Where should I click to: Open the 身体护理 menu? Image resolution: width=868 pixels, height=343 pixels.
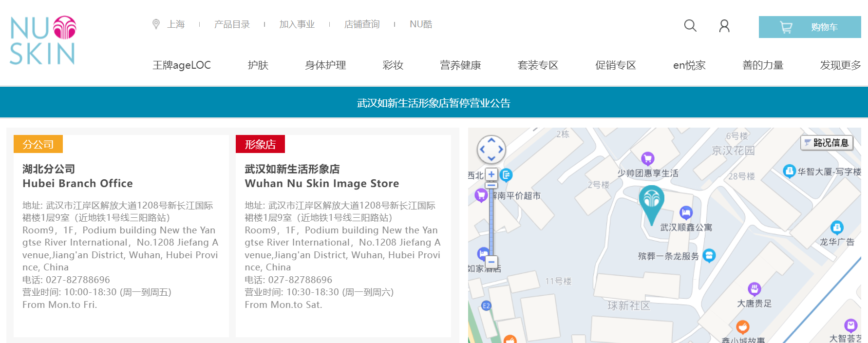(325, 65)
